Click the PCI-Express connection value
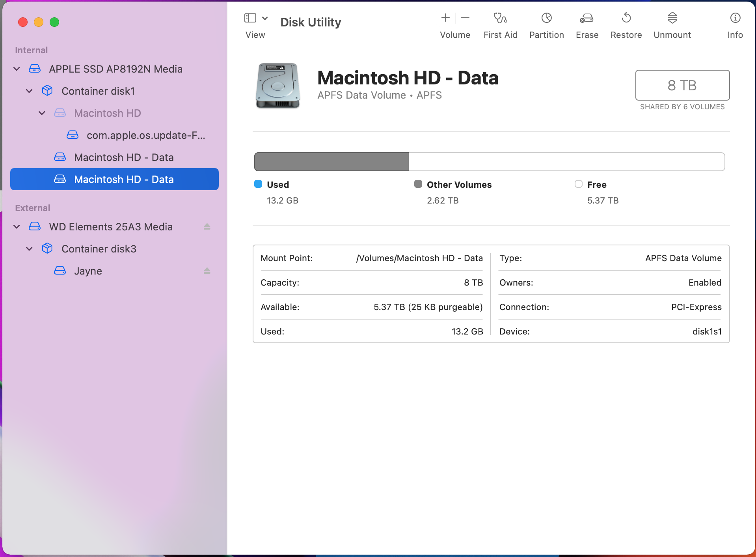The image size is (756, 557). tap(696, 307)
